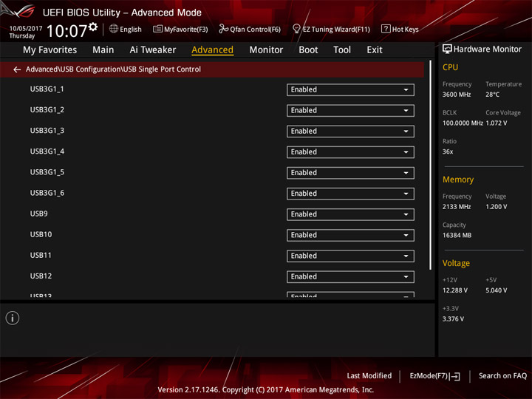Select the USB11 label
The height and width of the screenshot is (399, 532).
[x=41, y=256]
